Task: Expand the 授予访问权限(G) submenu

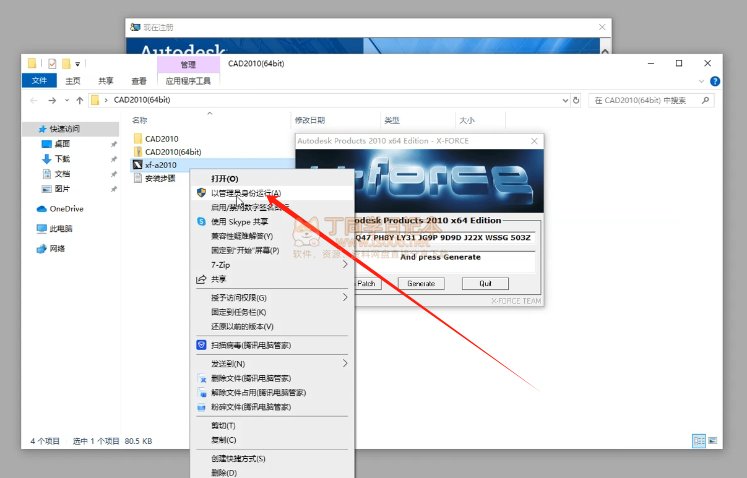Action: (345, 297)
